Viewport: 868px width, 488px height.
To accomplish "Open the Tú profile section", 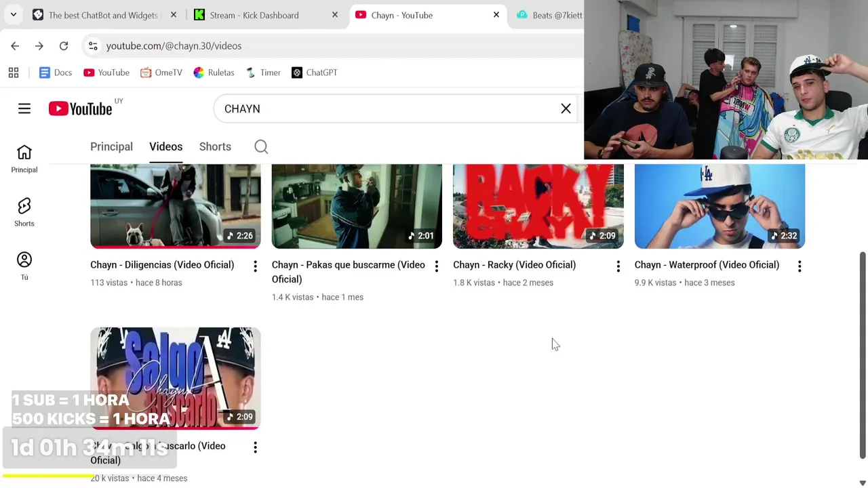I will 24,266.
